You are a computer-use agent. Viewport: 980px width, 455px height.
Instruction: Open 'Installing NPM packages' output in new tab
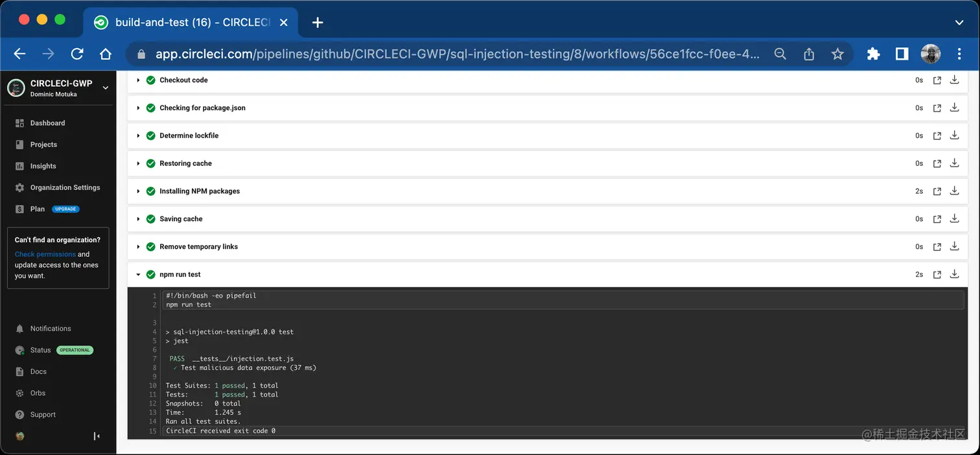(937, 191)
